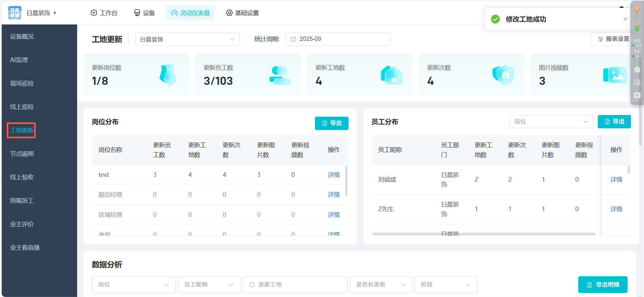Click the 更新员工数 person icon

click(279, 75)
